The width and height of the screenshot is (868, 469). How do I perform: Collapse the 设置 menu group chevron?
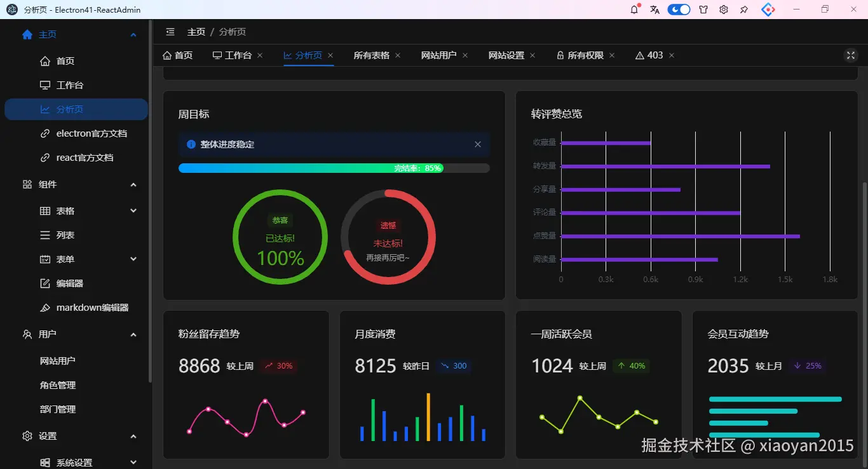click(x=133, y=436)
